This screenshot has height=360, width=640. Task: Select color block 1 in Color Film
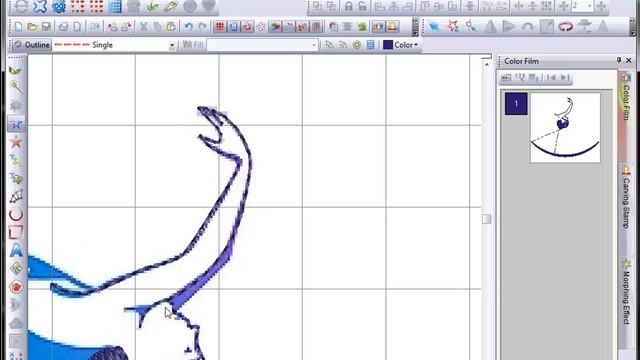[x=516, y=104]
